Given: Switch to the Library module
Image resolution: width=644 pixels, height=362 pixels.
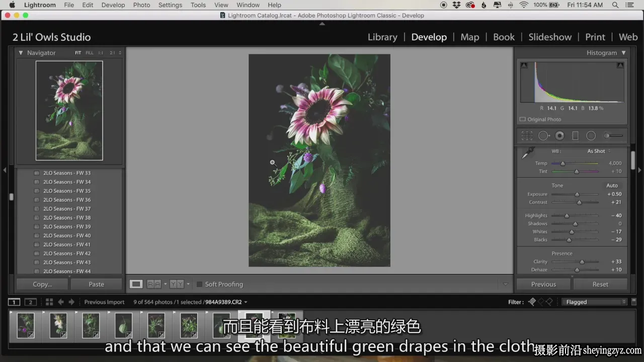Looking at the screenshot, I should pos(382,37).
